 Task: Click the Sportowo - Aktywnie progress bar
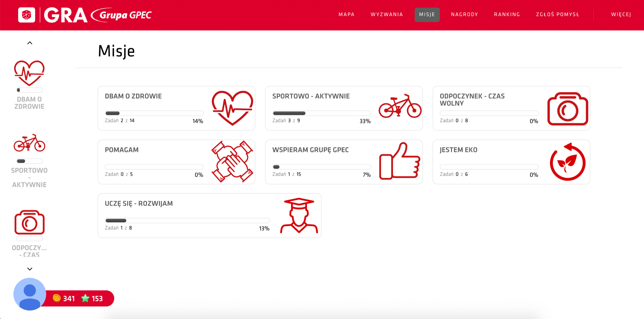coord(321,113)
